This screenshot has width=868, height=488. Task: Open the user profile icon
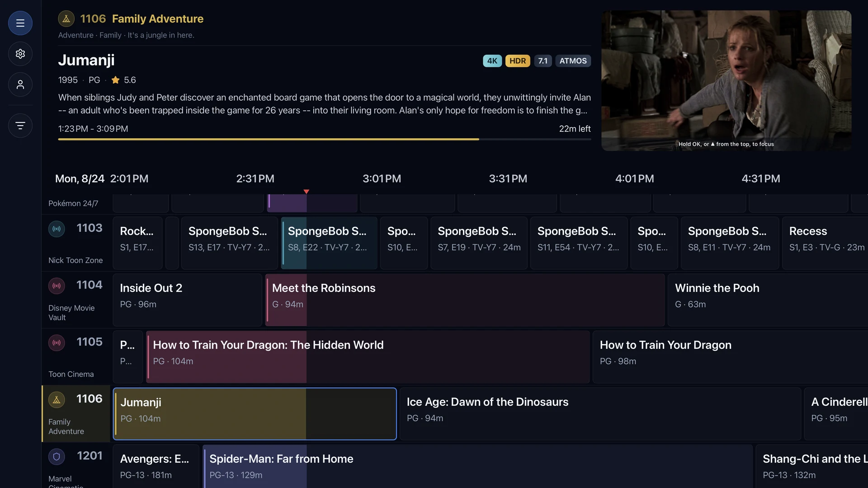tap(20, 84)
